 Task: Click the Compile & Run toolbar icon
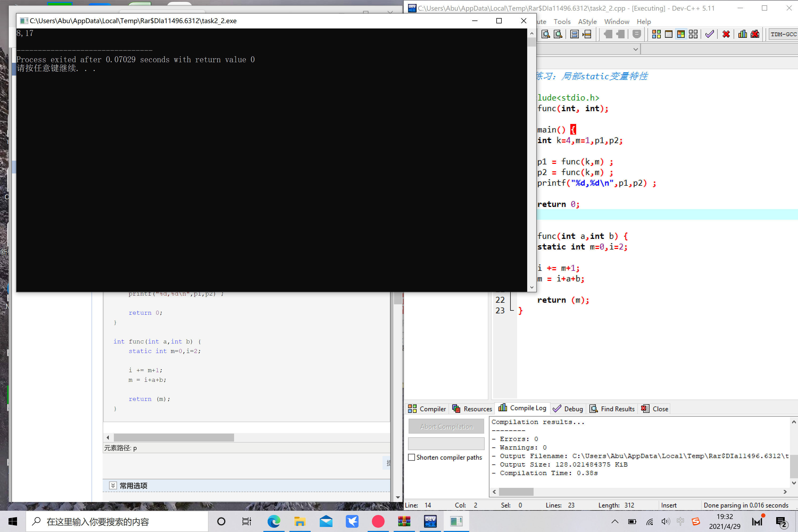681,34
